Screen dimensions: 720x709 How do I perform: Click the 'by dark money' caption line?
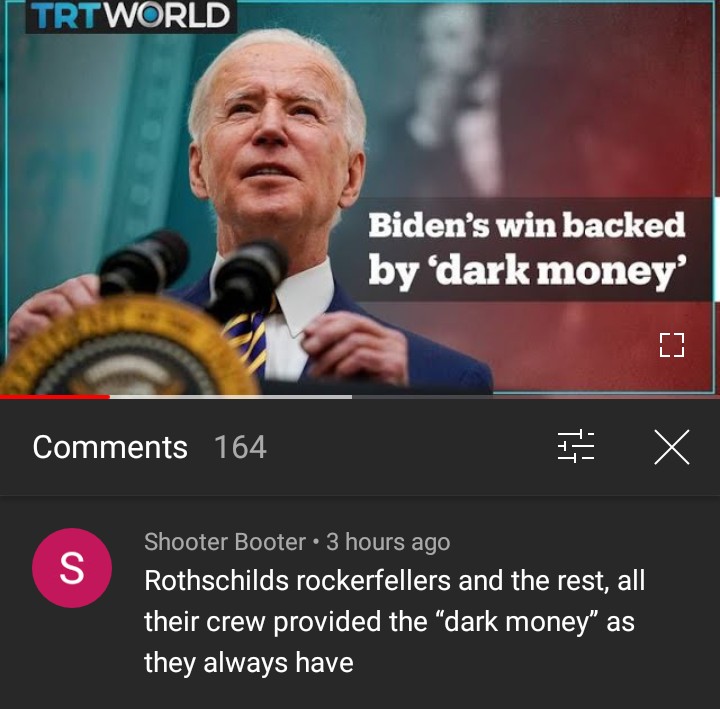coord(528,271)
